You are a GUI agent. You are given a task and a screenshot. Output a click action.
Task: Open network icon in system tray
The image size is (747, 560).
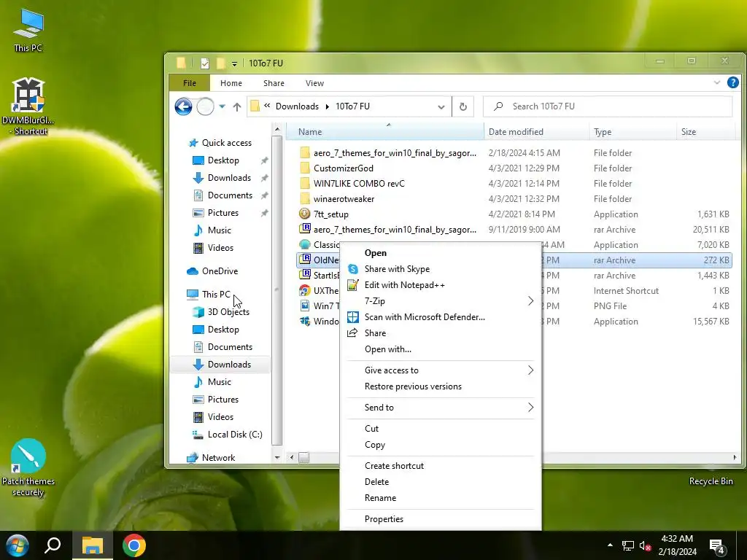(x=628, y=545)
